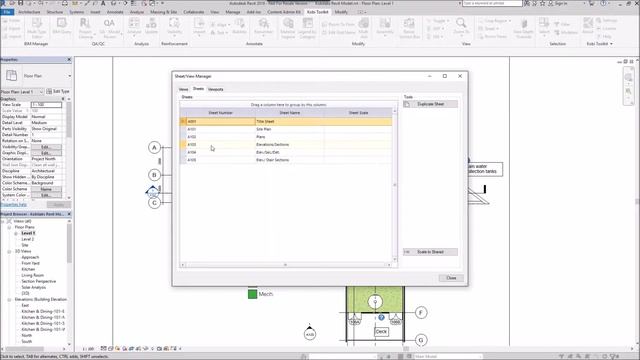The height and width of the screenshot is (360, 640).
Task: Click Edit button for Graphic Display options
Action: [x=46, y=153]
